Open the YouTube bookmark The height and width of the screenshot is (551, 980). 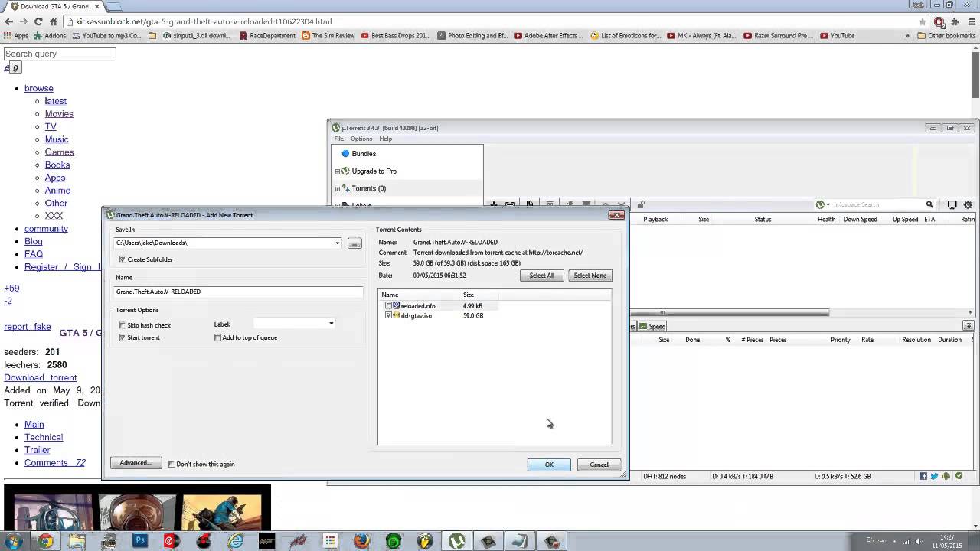tap(837, 35)
